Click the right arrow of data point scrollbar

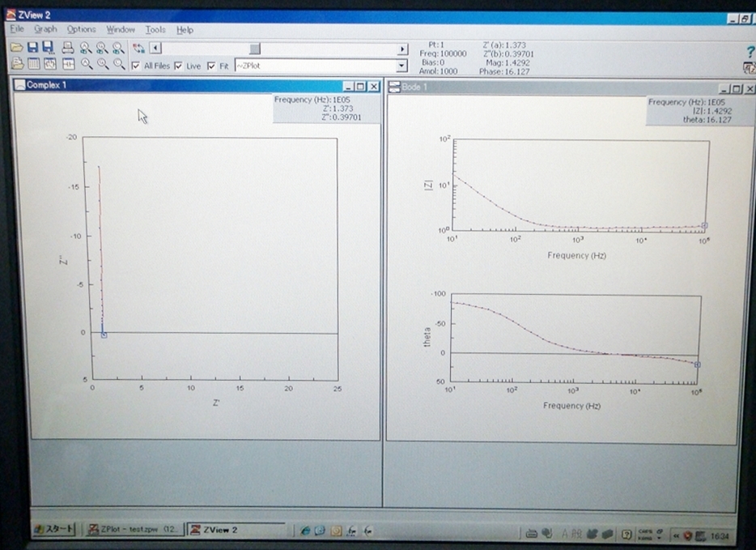pyautogui.click(x=402, y=49)
